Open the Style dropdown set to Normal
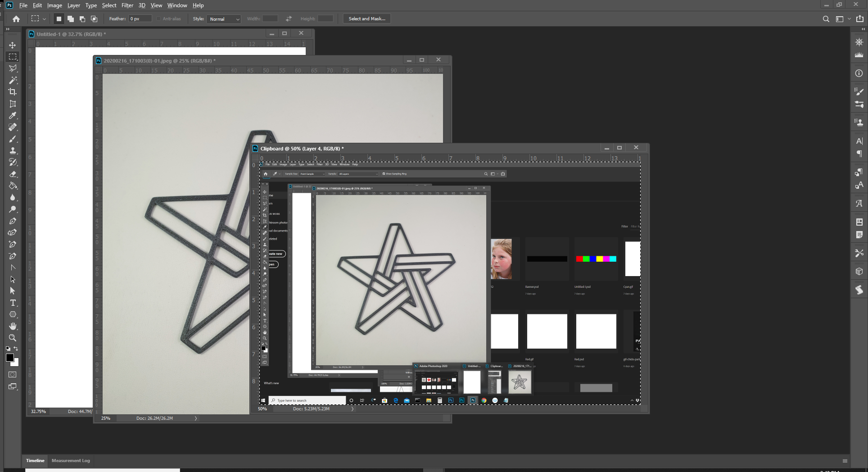Screen dimensions: 868x472 coord(224,19)
